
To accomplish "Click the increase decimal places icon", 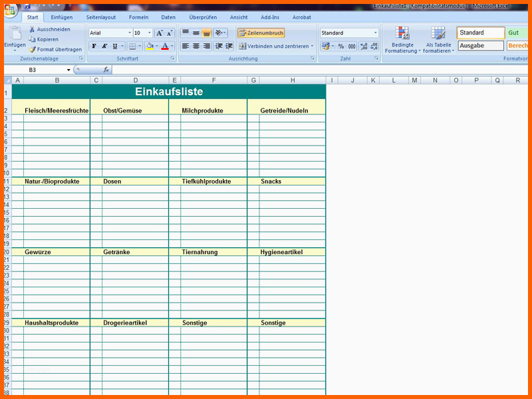I will click(364, 46).
